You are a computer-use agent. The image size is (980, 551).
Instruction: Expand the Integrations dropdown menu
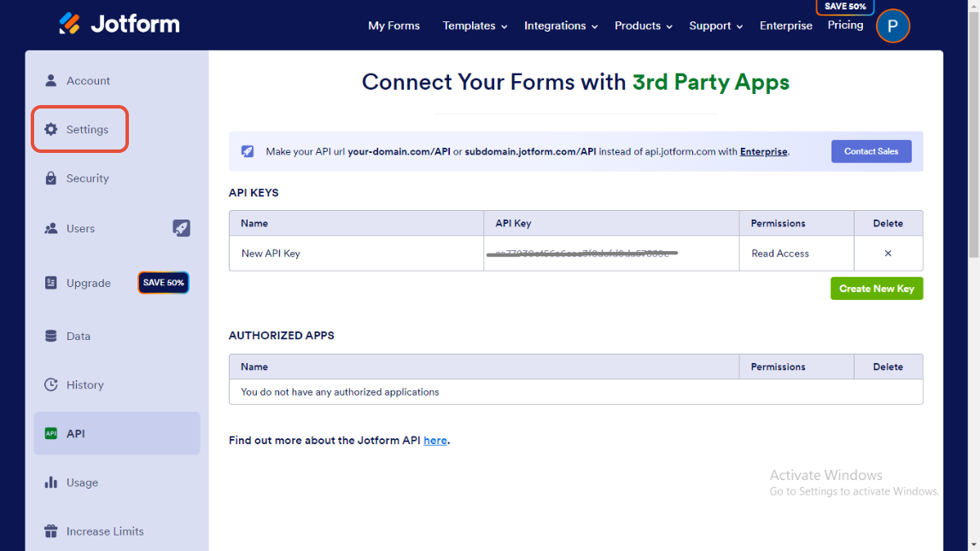point(561,26)
